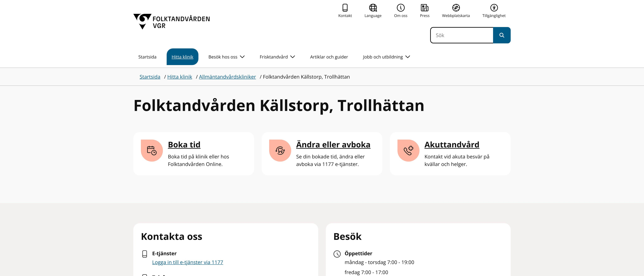This screenshot has width=644, height=276.
Task: Click the Besök heading
Action: (347, 237)
